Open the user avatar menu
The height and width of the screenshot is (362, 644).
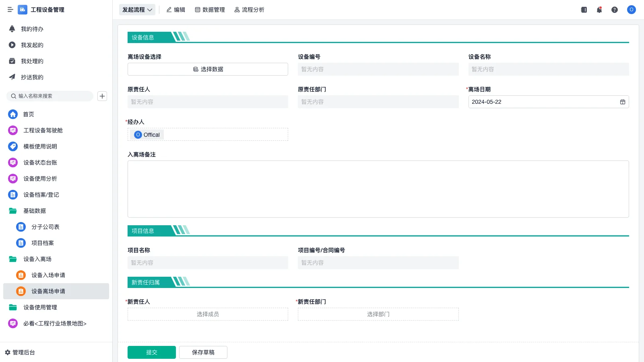(632, 10)
